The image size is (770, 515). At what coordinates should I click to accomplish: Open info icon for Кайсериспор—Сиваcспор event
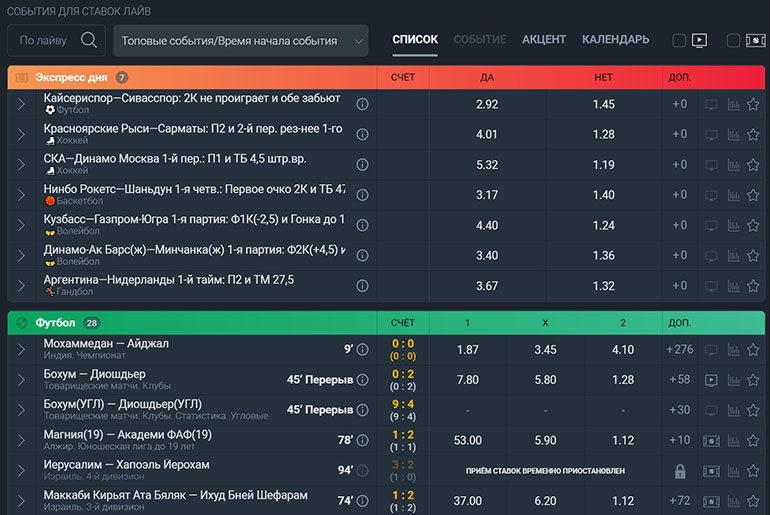click(362, 104)
